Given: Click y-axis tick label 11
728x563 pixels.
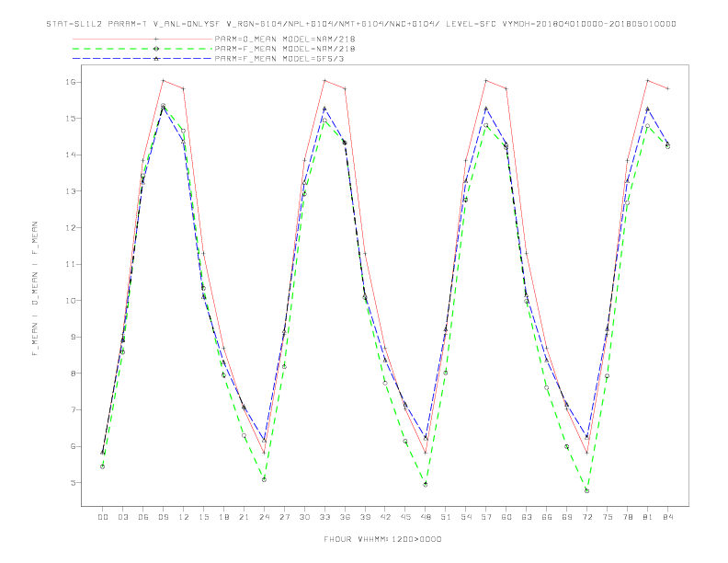Looking at the screenshot, I should pyautogui.click(x=71, y=264).
